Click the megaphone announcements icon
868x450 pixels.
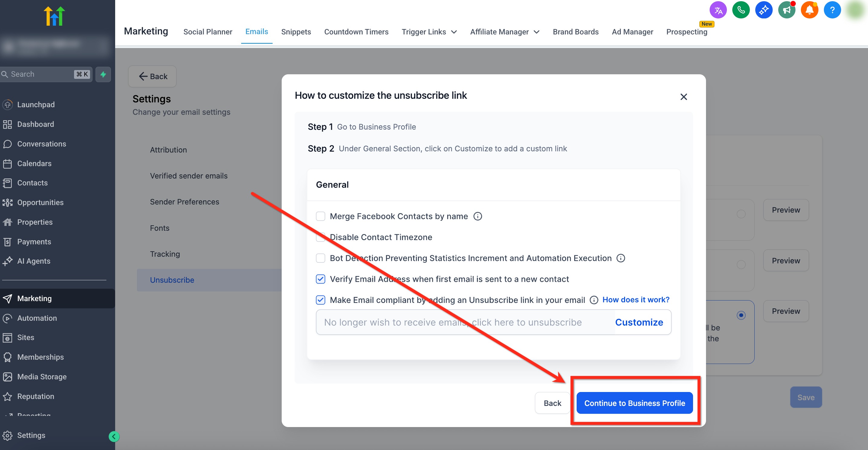[786, 10]
